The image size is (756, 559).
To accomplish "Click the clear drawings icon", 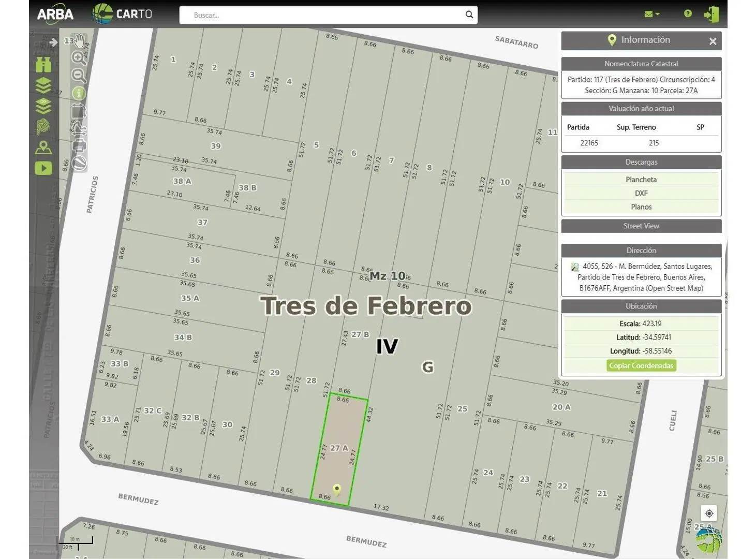I will pyautogui.click(x=79, y=164).
